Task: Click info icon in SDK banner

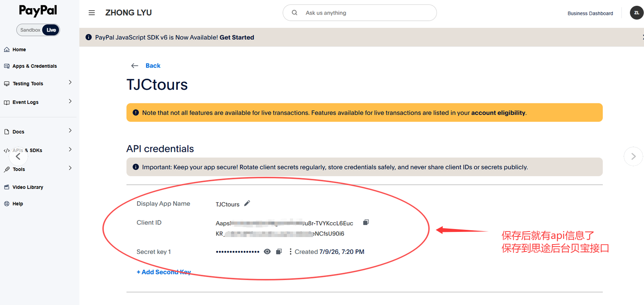Action: (89, 37)
